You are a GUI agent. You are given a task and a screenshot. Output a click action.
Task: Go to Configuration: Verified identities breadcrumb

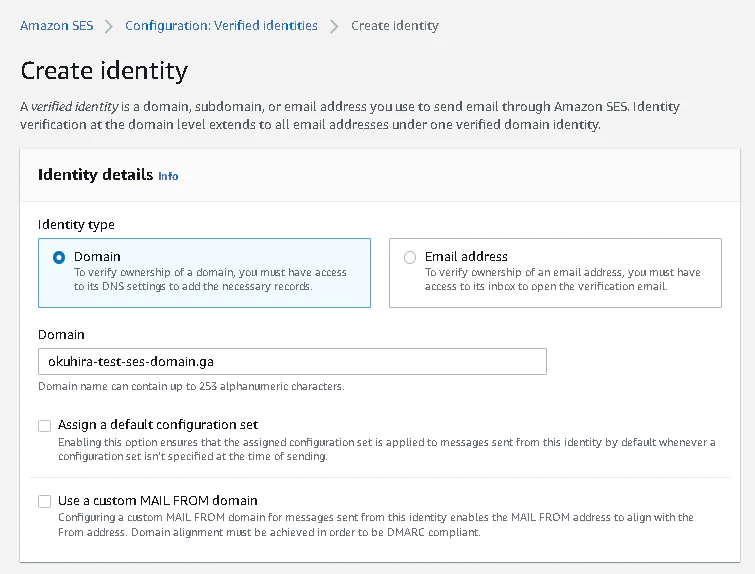221,26
